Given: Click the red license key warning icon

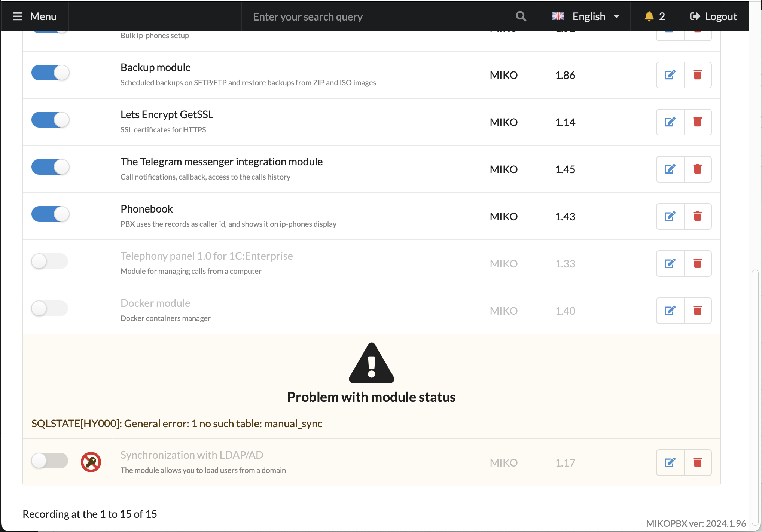Looking at the screenshot, I should [91, 462].
